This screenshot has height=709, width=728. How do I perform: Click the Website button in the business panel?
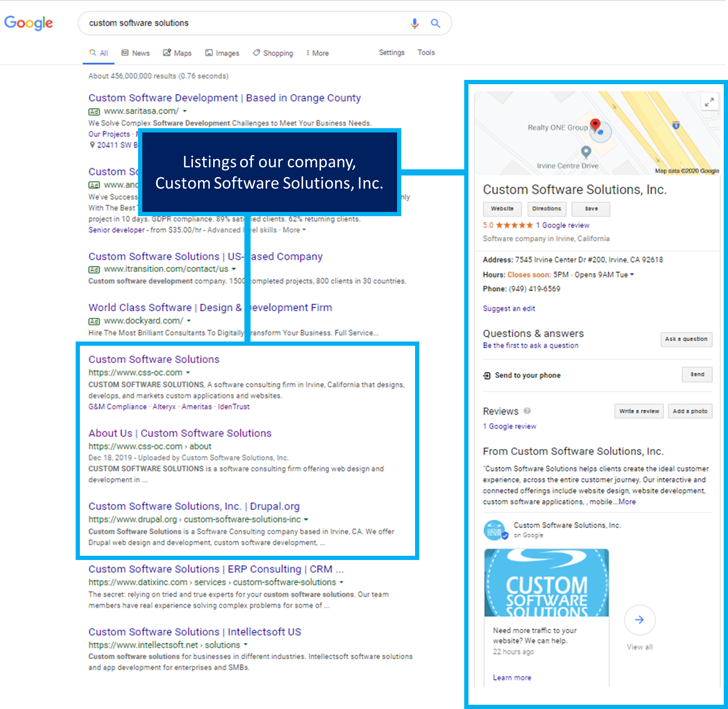click(x=502, y=209)
